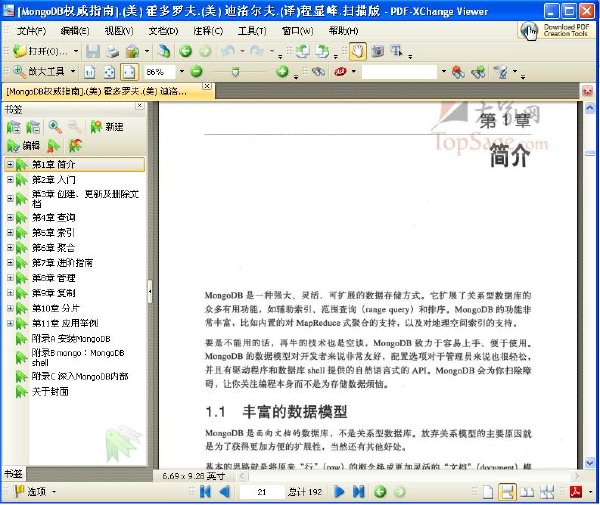Screen dimensions: 600x505
Task: Expand the 第4章 查询 bookmark
Action: (x=10, y=217)
